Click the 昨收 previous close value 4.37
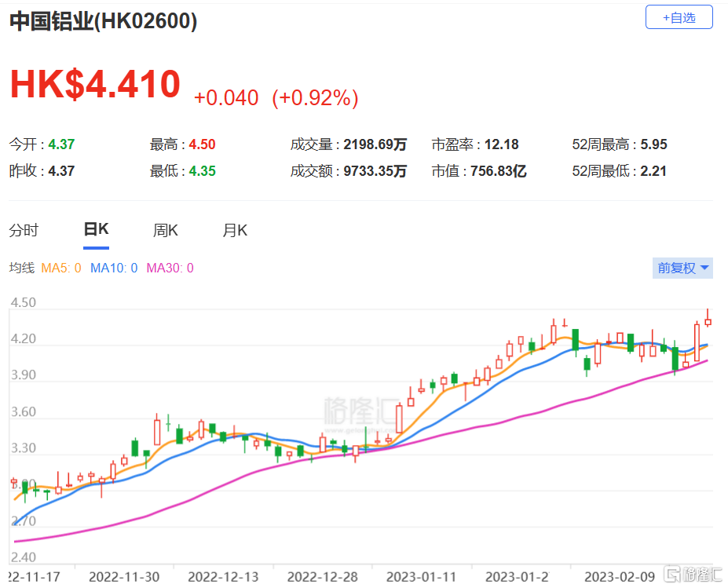This screenshot has height=588, width=728. coord(61,171)
